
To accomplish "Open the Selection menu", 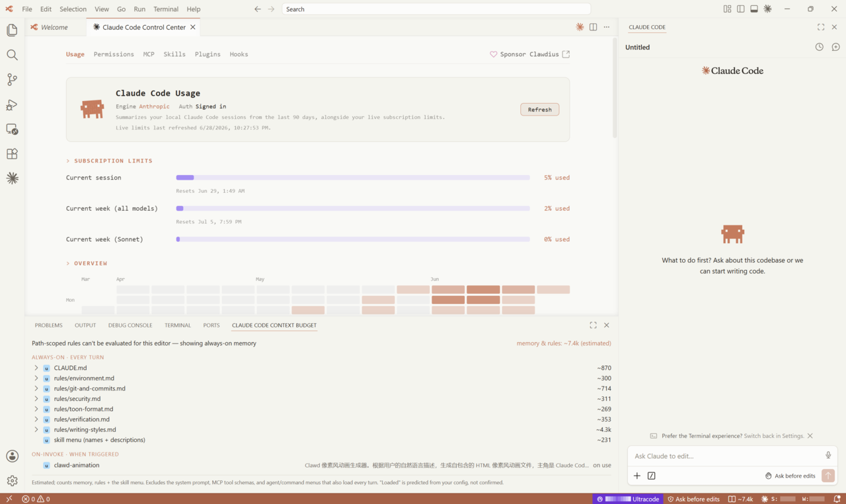I will (x=73, y=9).
